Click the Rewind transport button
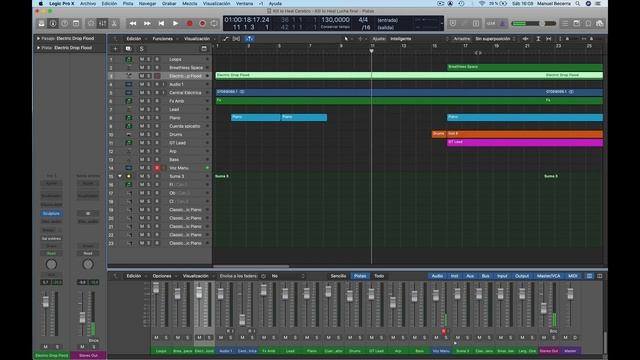 click(x=133, y=24)
